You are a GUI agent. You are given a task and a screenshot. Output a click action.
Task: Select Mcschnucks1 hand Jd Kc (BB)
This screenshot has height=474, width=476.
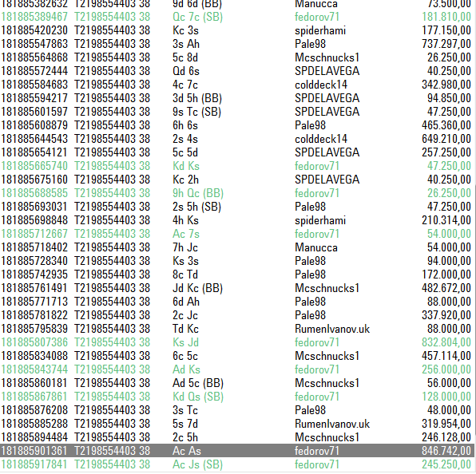coord(236,288)
